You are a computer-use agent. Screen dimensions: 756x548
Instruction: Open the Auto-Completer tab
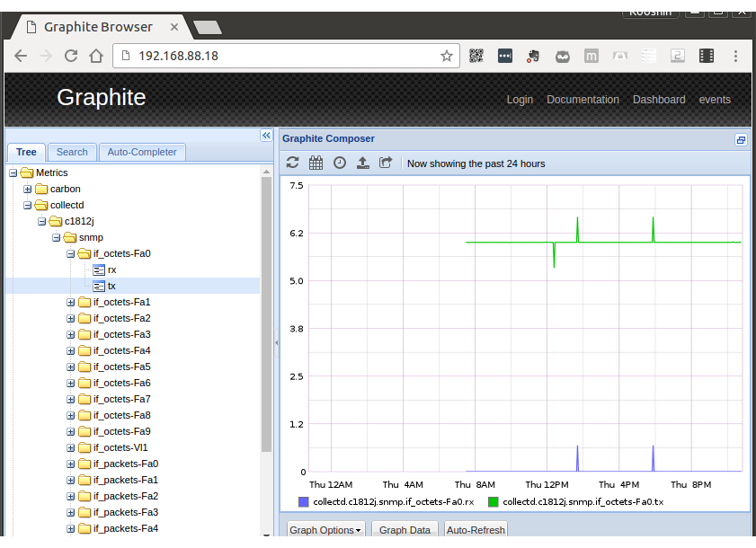click(142, 152)
